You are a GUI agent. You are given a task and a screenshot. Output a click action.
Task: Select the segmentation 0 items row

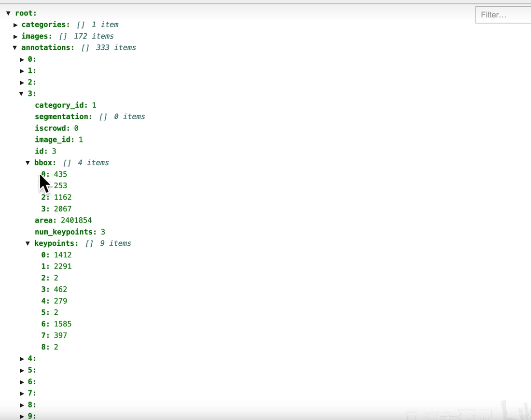[x=90, y=117]
